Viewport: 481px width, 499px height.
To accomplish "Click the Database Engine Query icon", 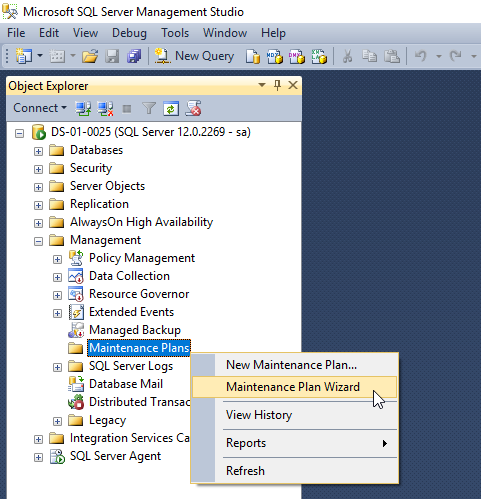I will pyautogui.click(x=253, y=56).
